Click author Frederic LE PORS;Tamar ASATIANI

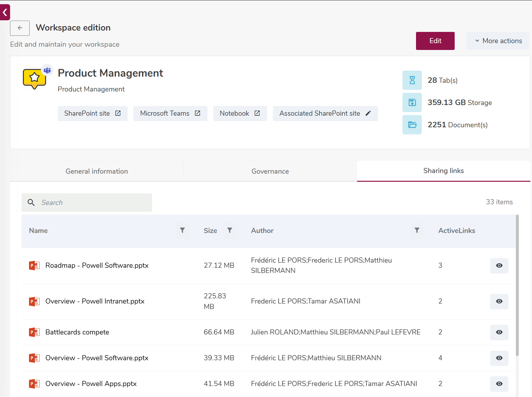tap(306, 301)
